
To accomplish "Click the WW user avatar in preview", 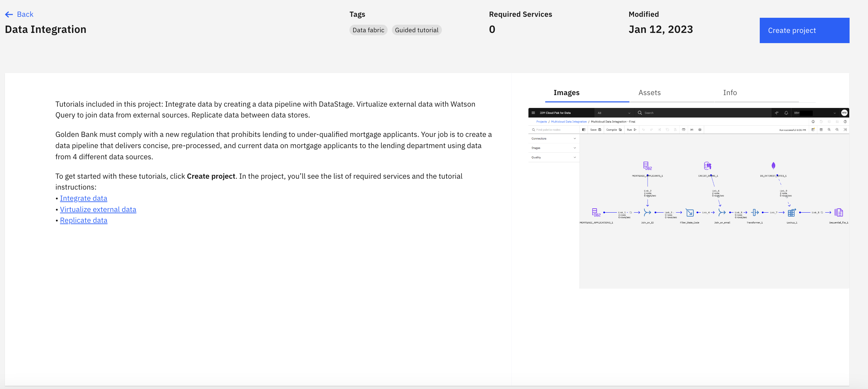I will (844, 113).
